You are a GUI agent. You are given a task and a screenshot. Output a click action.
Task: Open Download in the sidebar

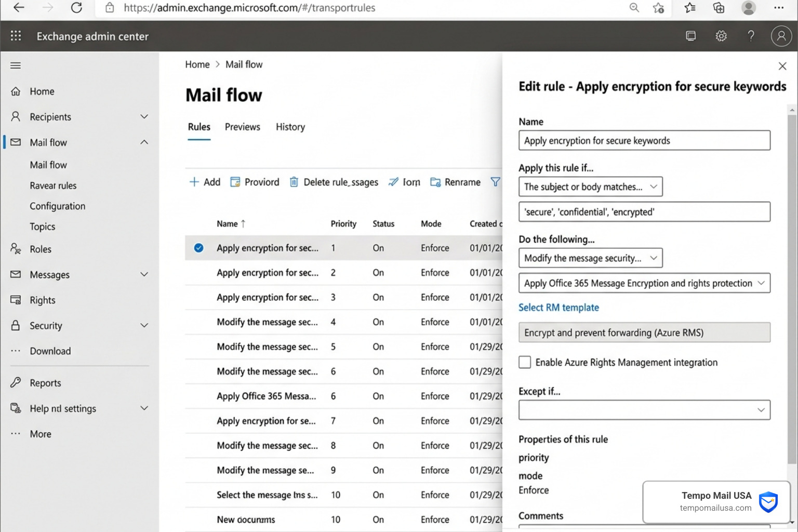(50, 351)
